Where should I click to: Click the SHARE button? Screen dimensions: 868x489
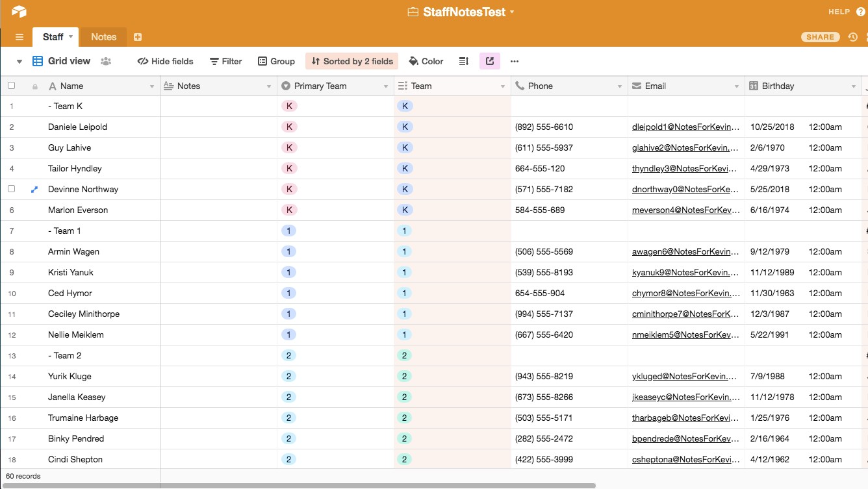click(820, 37)
